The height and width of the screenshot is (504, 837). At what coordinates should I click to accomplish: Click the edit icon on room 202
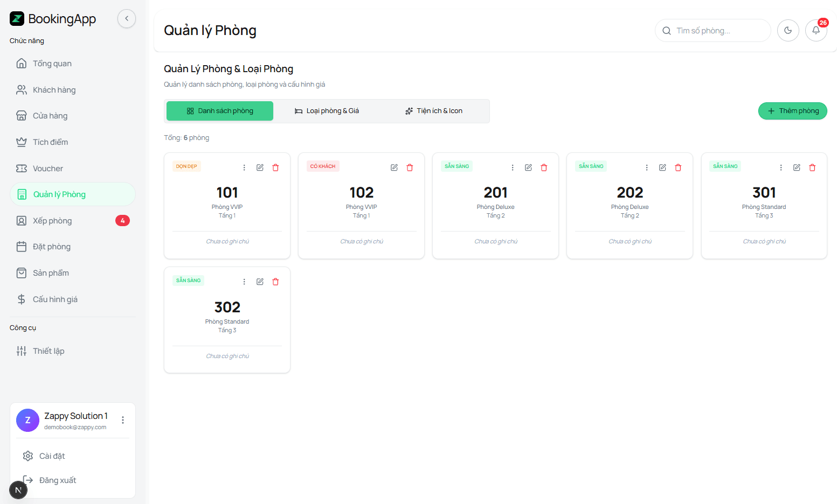coord(662,167)
